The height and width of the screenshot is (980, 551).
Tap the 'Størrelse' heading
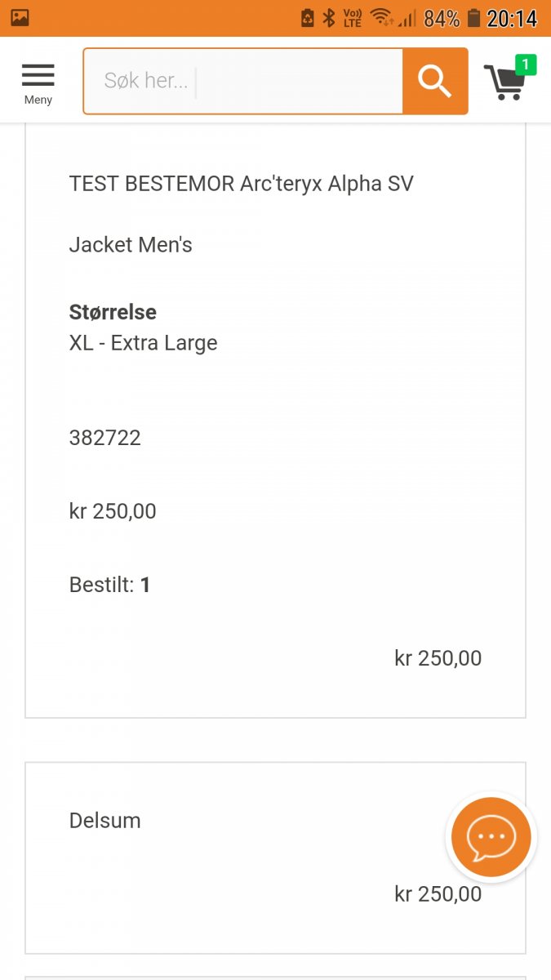tap(113, 312)
